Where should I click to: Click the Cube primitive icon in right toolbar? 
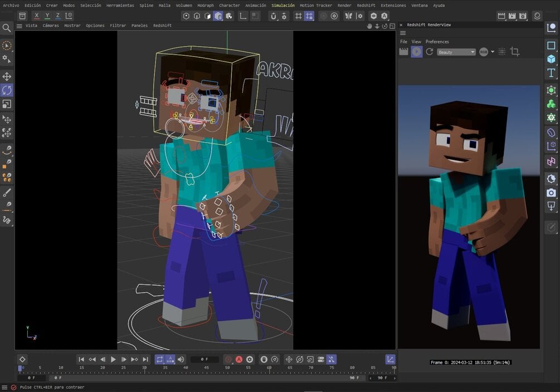pos(551,59)
